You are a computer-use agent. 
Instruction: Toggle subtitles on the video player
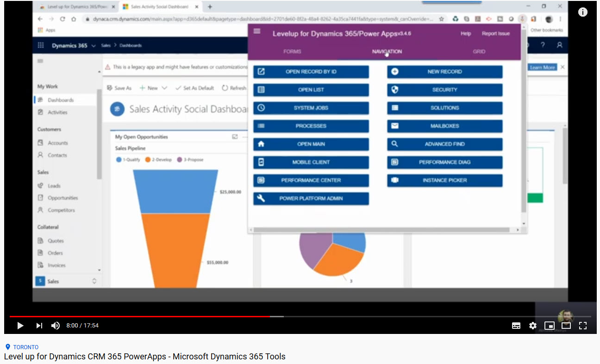pos(516,326)
